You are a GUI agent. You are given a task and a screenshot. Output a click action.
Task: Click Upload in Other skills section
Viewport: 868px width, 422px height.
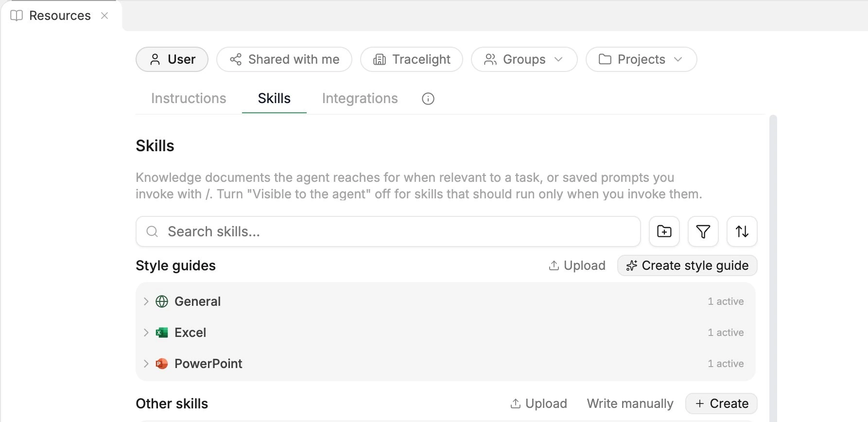point(538,404)
